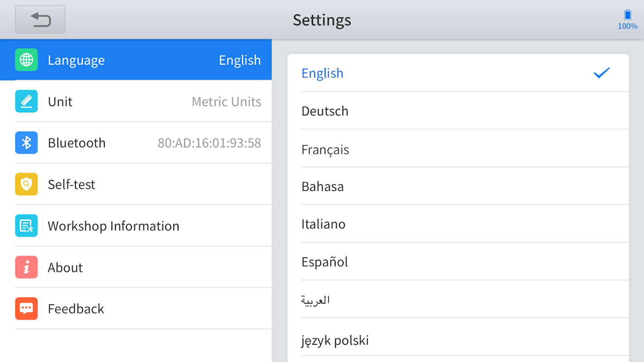Image resolution: width=644 pixels, height=362 pixels.
Task: Click the Unit ruler icon
Action: 26,101
